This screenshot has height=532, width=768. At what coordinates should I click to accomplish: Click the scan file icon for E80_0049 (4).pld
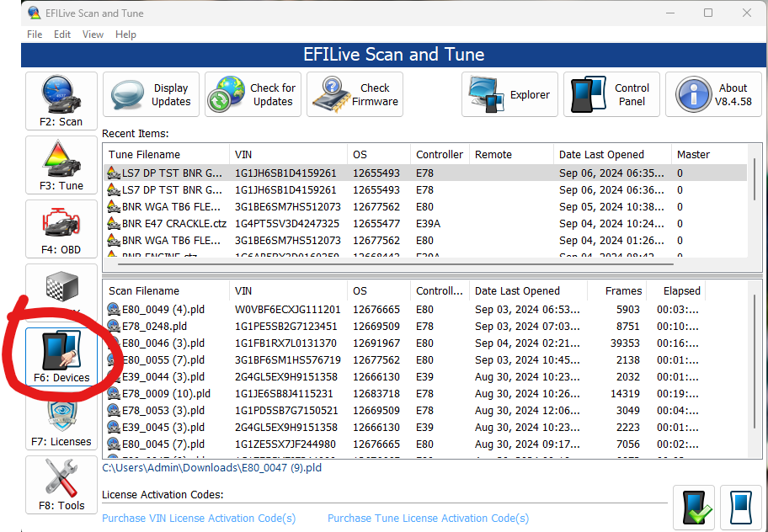113,309
